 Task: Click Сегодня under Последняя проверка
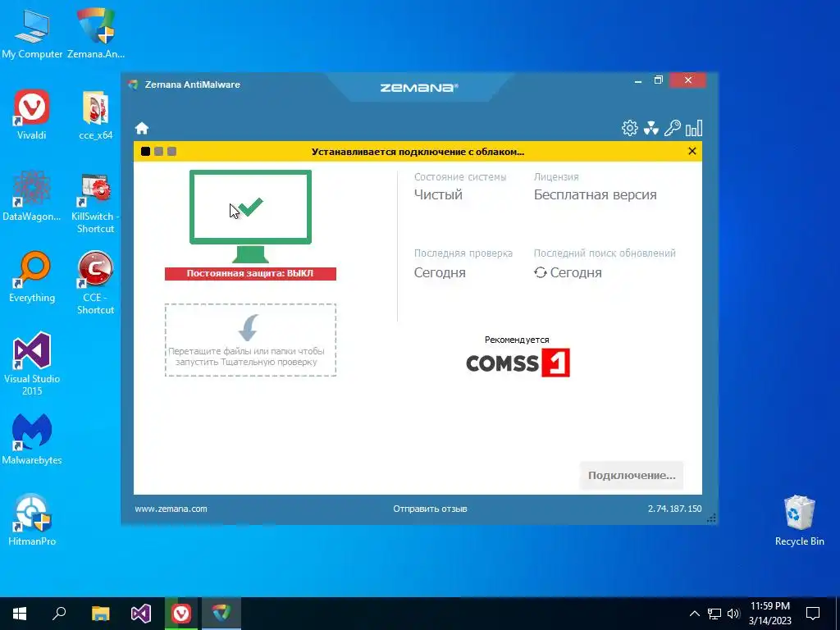[x=440, y=272]
